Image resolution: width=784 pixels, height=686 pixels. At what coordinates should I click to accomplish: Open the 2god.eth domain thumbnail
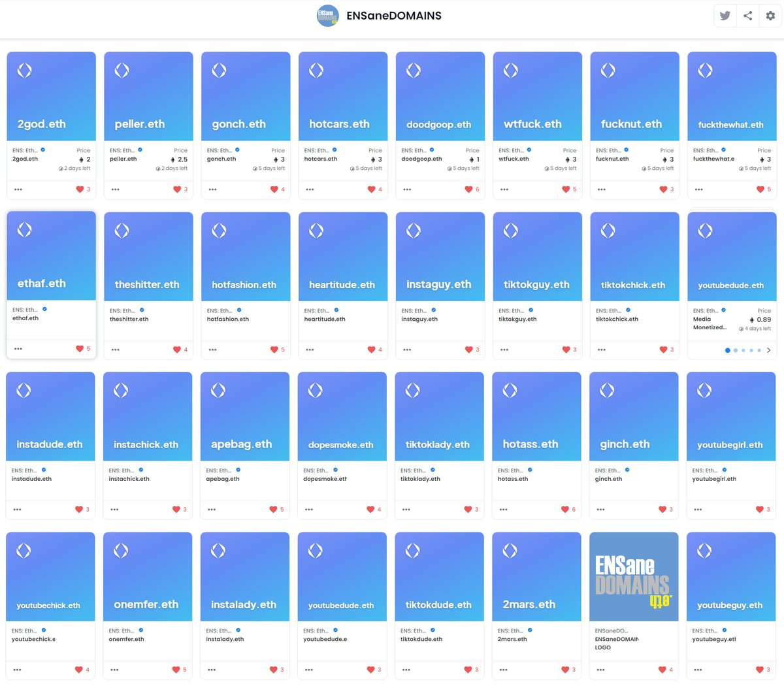coord(51,97)
